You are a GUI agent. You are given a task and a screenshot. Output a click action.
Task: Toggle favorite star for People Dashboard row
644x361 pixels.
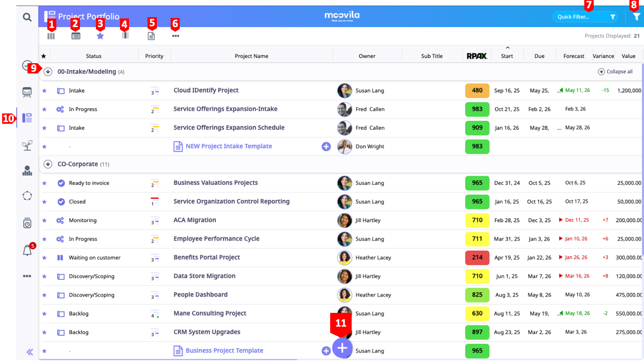click(44, 295)
